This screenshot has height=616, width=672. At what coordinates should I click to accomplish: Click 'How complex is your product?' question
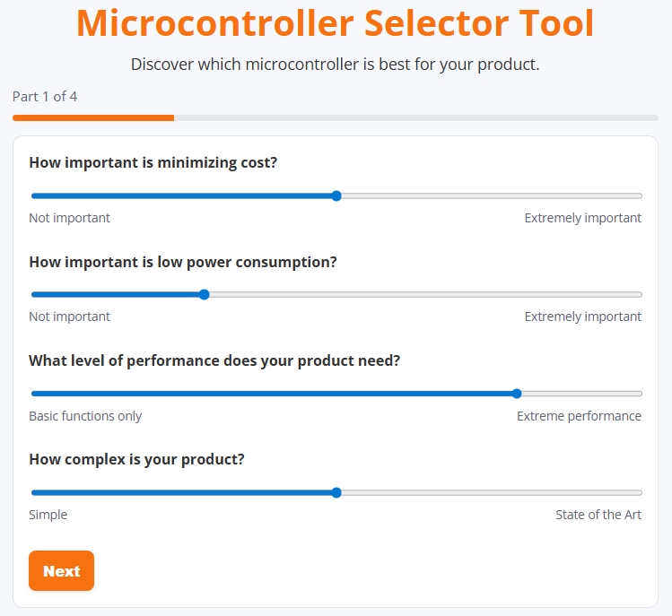136,459
